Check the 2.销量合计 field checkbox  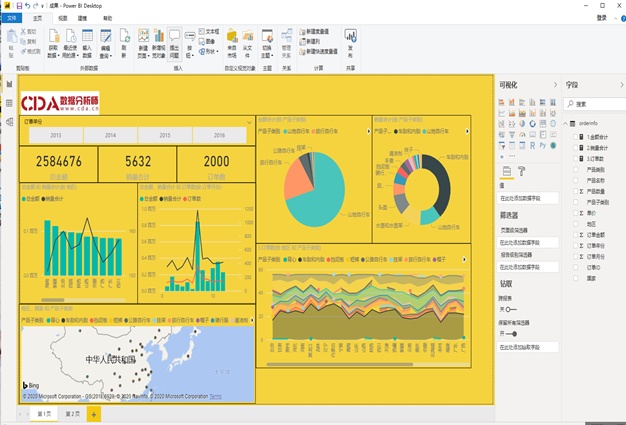pos(575,148)
